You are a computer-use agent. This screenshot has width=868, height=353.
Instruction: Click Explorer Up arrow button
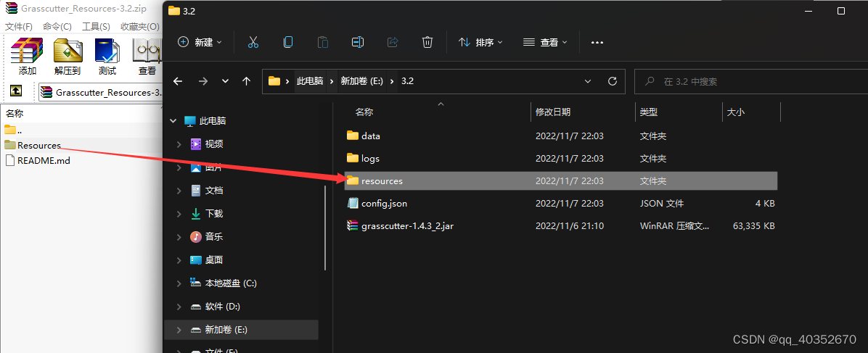tap(247, 81)
